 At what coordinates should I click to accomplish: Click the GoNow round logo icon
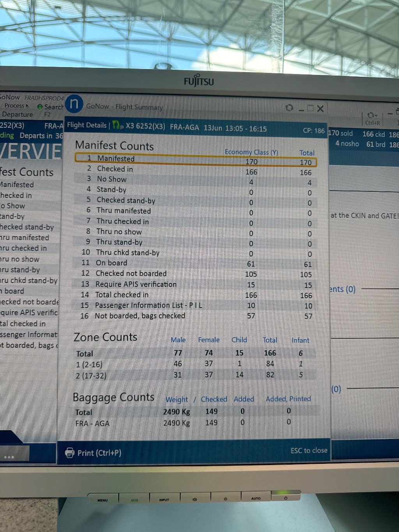click(74, 104)
